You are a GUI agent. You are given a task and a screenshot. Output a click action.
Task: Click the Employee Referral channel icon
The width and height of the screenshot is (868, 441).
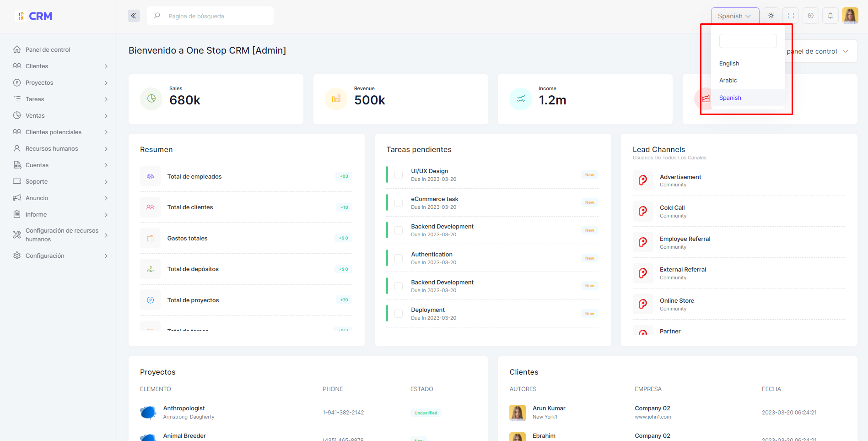point(643,242)
